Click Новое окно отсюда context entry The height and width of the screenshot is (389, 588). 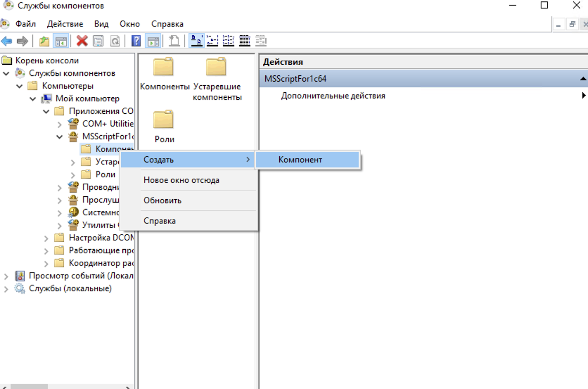(x=181, y=180)
